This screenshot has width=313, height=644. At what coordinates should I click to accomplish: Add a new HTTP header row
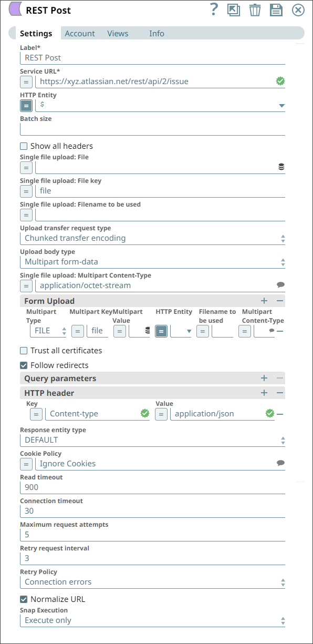click(x=264, y=393)
